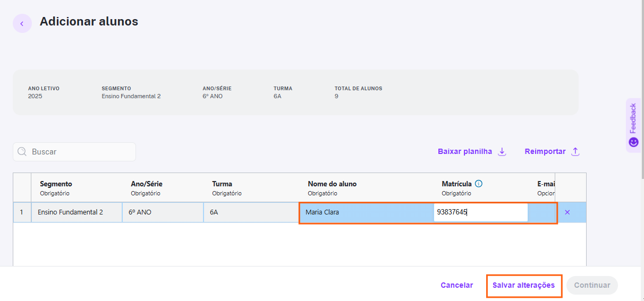Screen dimensions: 644x301
Task: Click the Reimportar link
Action: pos(545,151)
